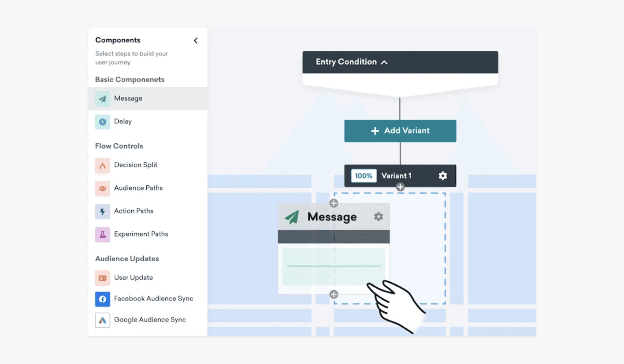Click the bottom plus add-step button
This screenshot has width=624, height=364.
pos(334,295)
